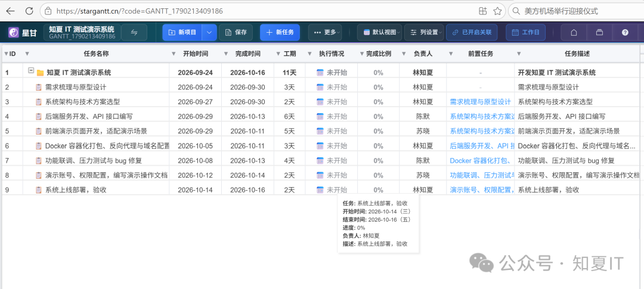
Task: Click the swap arrows icon beside project title
Action: click(x=134, y=32)
